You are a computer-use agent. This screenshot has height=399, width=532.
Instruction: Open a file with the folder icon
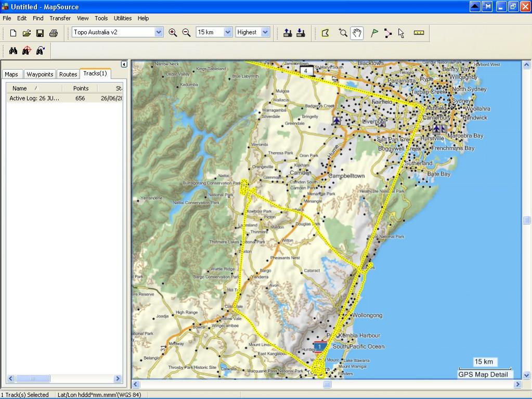(27, 33)
